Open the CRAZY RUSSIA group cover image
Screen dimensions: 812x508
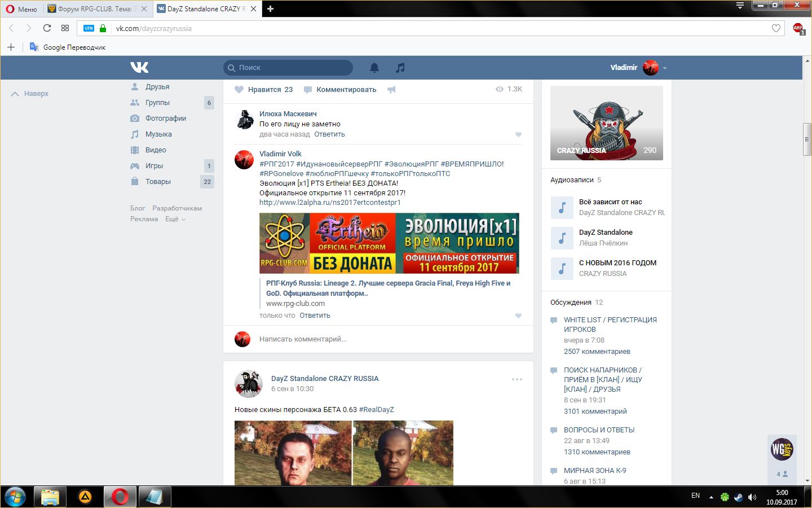pyautogui.click(x=607, y=123)
